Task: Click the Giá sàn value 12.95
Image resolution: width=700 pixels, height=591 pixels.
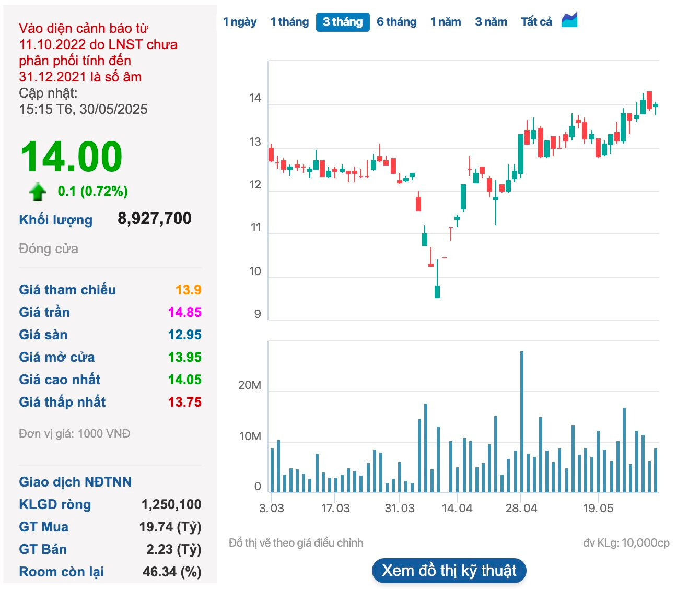Action: [x=184, y=335]
